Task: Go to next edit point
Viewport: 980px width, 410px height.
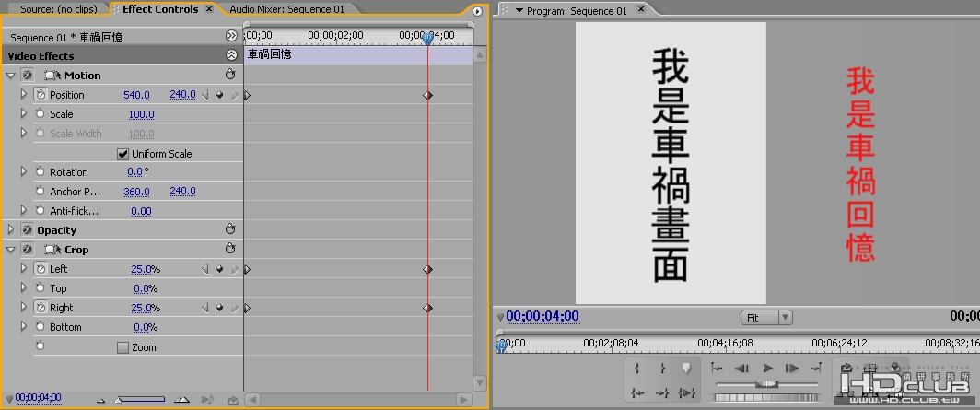Action: (816, 369)
